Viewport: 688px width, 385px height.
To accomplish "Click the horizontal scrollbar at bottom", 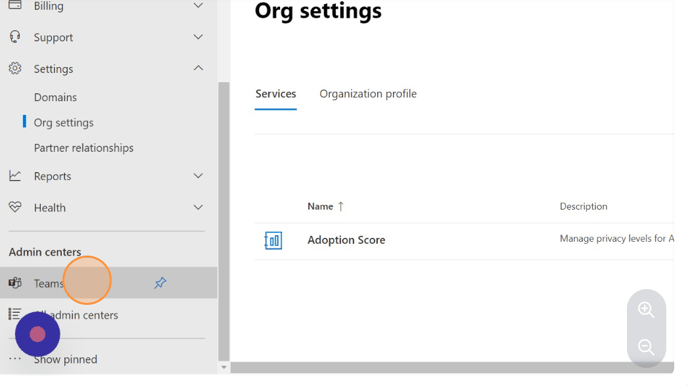I will click(452, 367).
